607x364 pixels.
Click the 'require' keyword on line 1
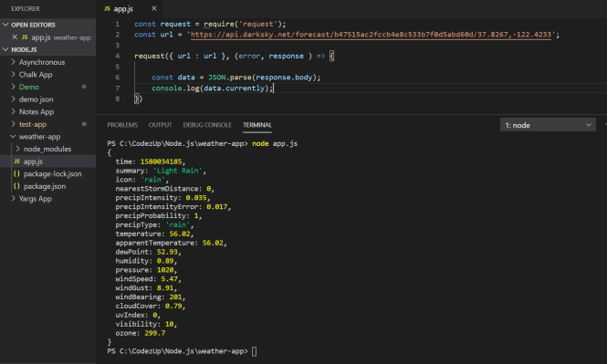pyautogui.click(x=219, y=24)
